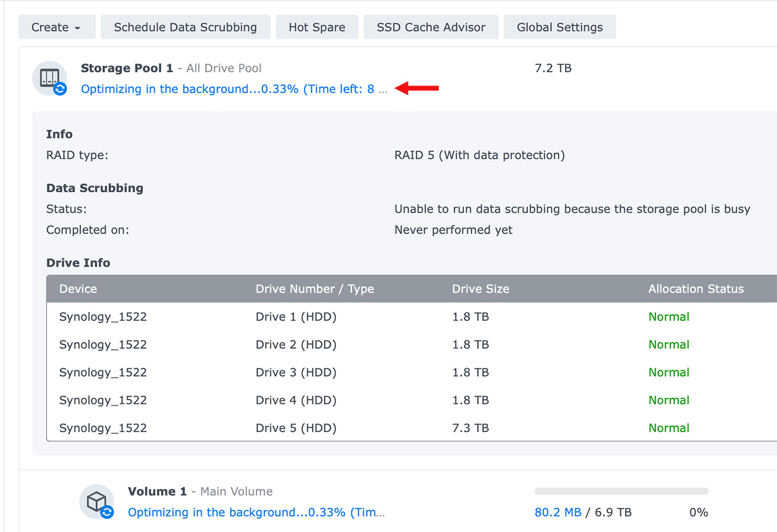Sort by the Device column header
777x532 pixels.
click(78, 289)
